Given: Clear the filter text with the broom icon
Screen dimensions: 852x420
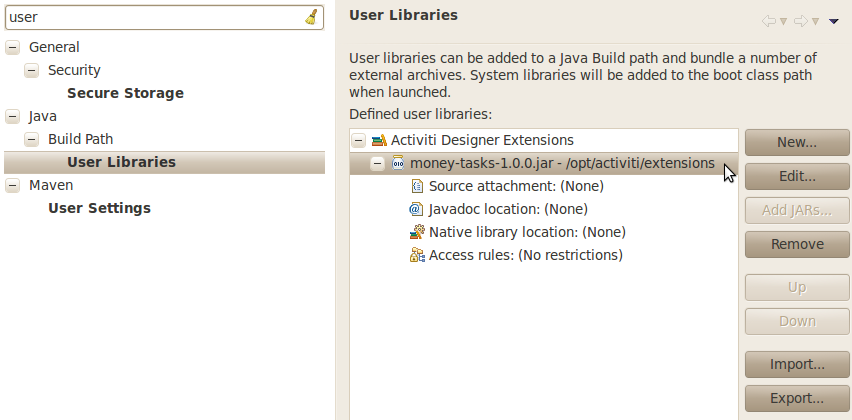Looking at the screenshot, I should point(311,17).
